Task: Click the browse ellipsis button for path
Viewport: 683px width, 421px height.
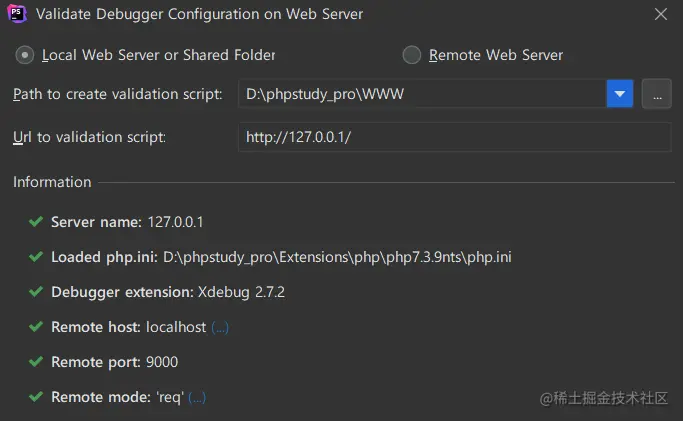Action: (657, 94)
